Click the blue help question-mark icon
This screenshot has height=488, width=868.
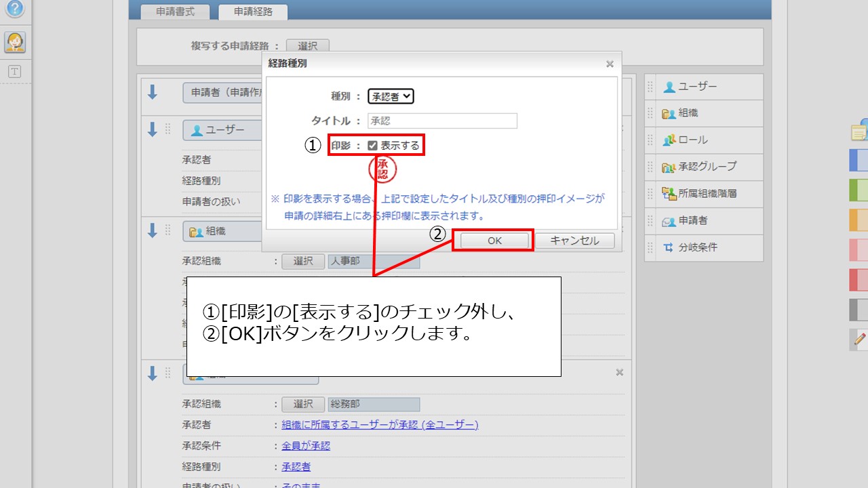point(14,9)
